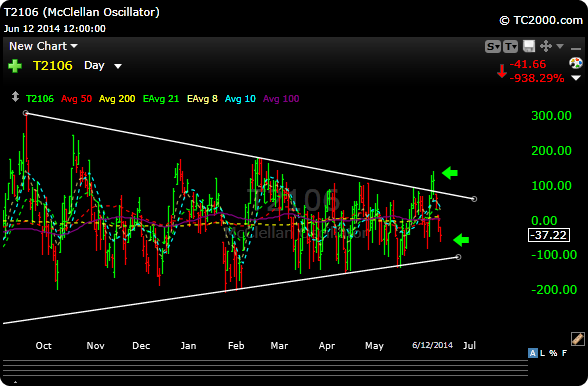This screenshot has width=588, height=386.
Task: Open the ruler drawing tools icon
Action: tap(578, 339)
